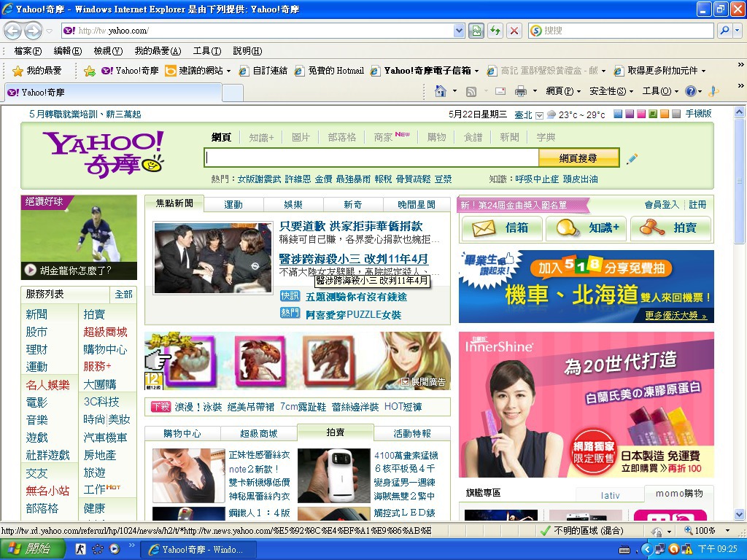Select the 圖片 image search tab
The width and height of the screenshot is (747, 560).
[301, 138]
